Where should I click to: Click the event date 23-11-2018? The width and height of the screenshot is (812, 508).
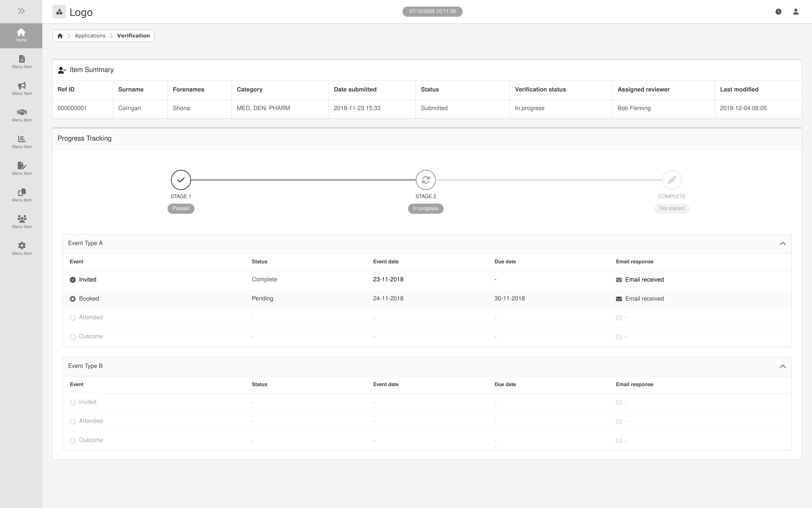[x=388, y=280]
